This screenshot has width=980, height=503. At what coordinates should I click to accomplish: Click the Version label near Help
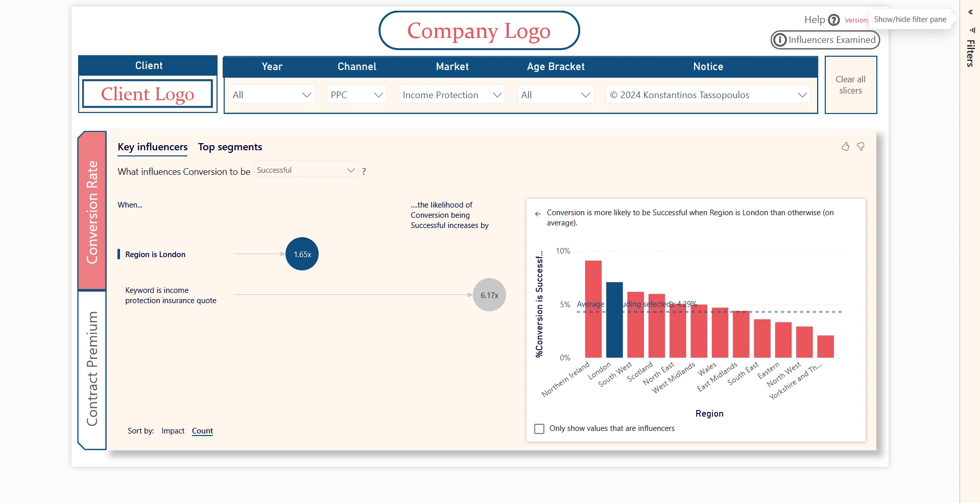(856, 20)
